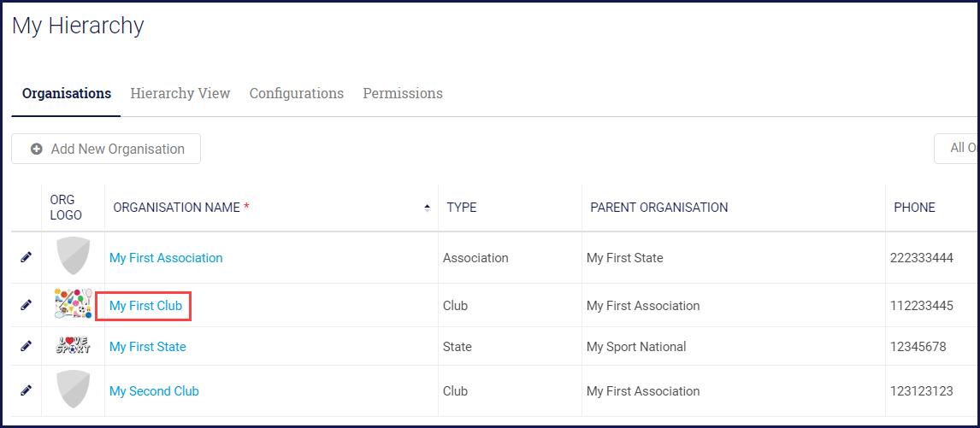Click the My First Association shield logo

[73, 257]
